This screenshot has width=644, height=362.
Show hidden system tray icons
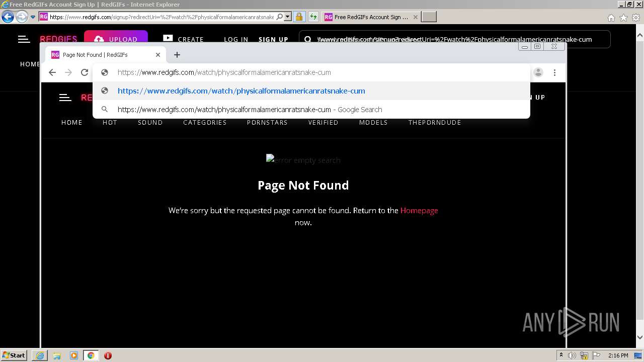coord(561,355)
